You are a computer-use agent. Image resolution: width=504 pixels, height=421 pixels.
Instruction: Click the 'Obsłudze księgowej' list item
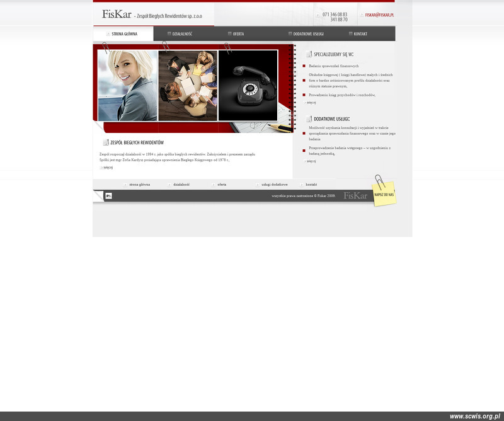coord(351,81)
